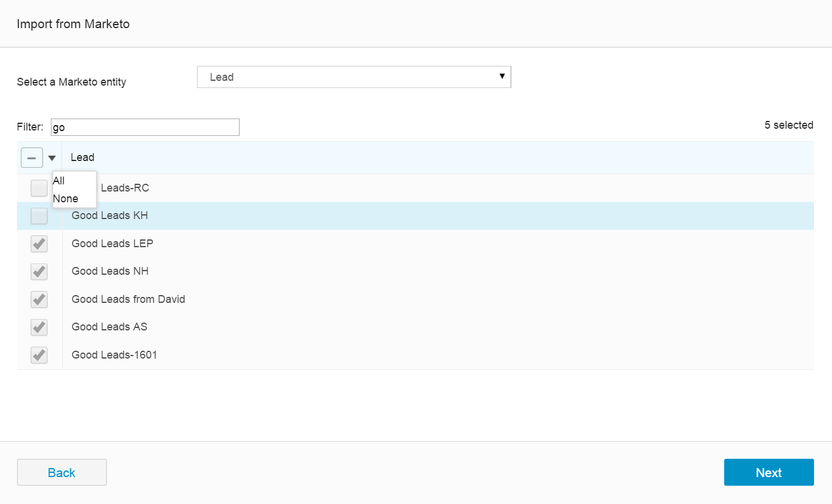Toggle the header select-all checkbox

pyautogui.click(x=32, y=158)
